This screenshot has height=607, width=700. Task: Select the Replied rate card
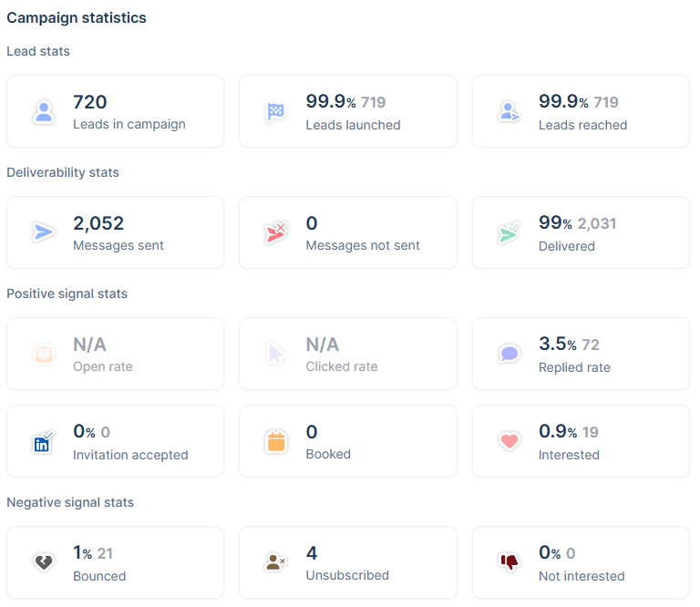[x=581, y=354]
